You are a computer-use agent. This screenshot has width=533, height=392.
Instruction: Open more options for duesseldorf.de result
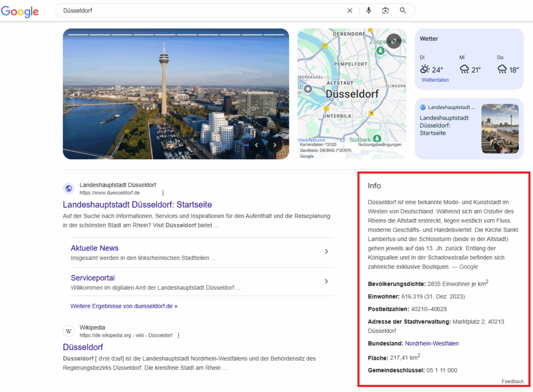(x=163, y=193)
